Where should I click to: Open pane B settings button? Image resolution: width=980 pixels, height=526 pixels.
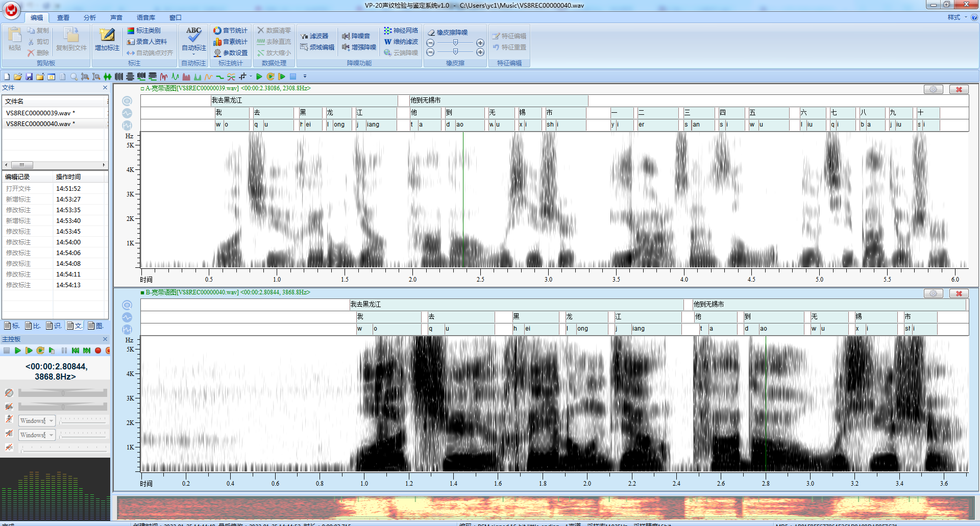pos(934,293)
